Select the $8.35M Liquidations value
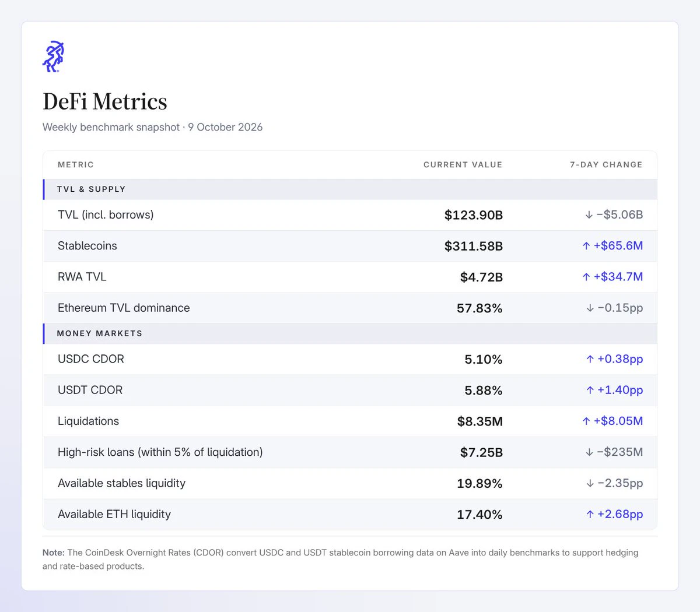 [x=480, y=421]
